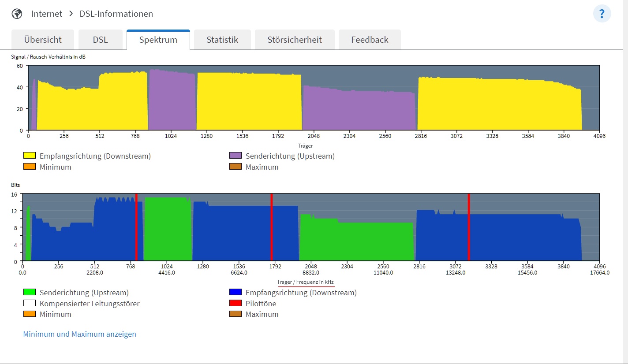Screen dimensions: 628x364
Task: Switch to the DSL tab
Action: 101,40
